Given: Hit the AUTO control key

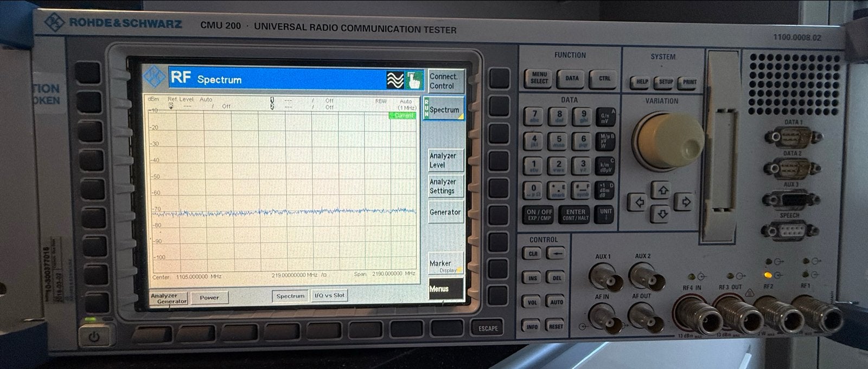Looking at the screenshot, I should (x=556, y=302).
